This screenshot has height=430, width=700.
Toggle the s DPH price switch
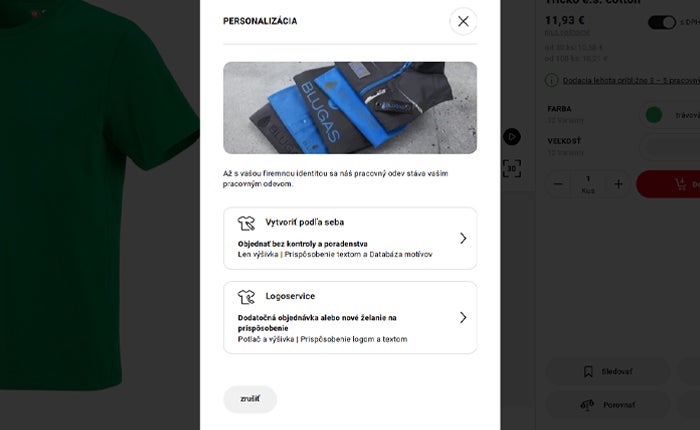point(662,22)
